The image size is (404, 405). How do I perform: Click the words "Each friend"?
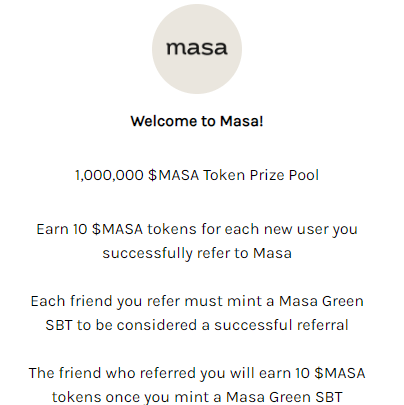pyautogui.click(x=71, y=301)
